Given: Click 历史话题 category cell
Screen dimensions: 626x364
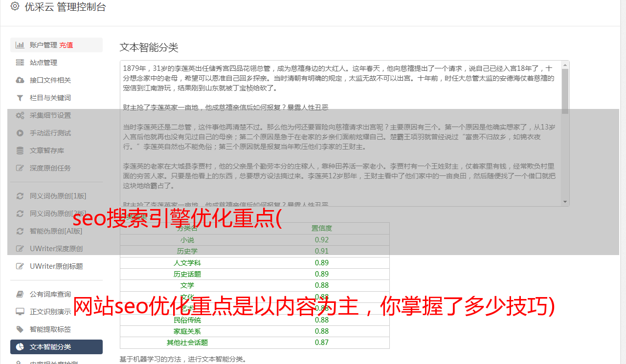Looking at the screenshot, I should coord(187,274).
